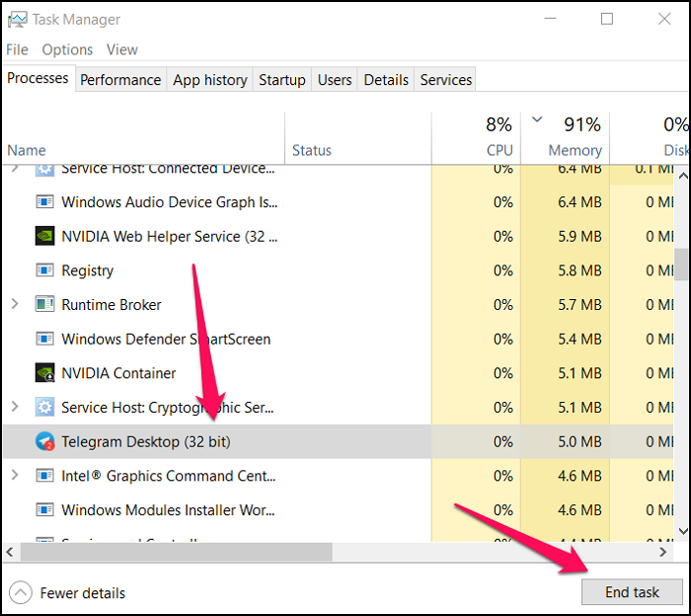The height and width of the screenshot is (616, 691).
Task: Go to the Users tab
Action: [x=335, y=80]
